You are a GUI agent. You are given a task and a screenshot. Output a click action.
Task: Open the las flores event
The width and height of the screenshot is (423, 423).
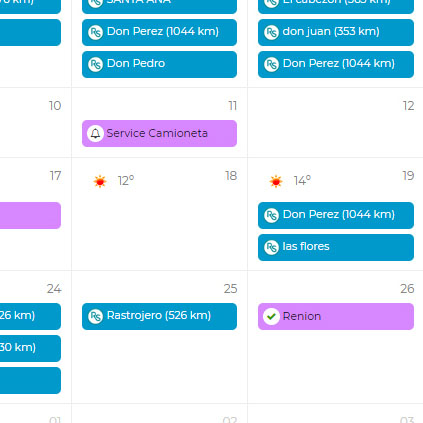[x=336, y=247]
